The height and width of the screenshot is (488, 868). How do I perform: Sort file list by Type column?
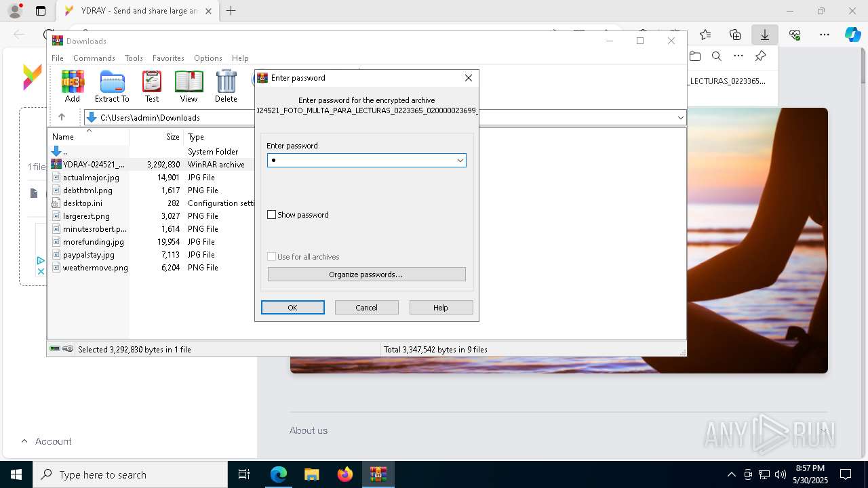click(x=219, y=137)
